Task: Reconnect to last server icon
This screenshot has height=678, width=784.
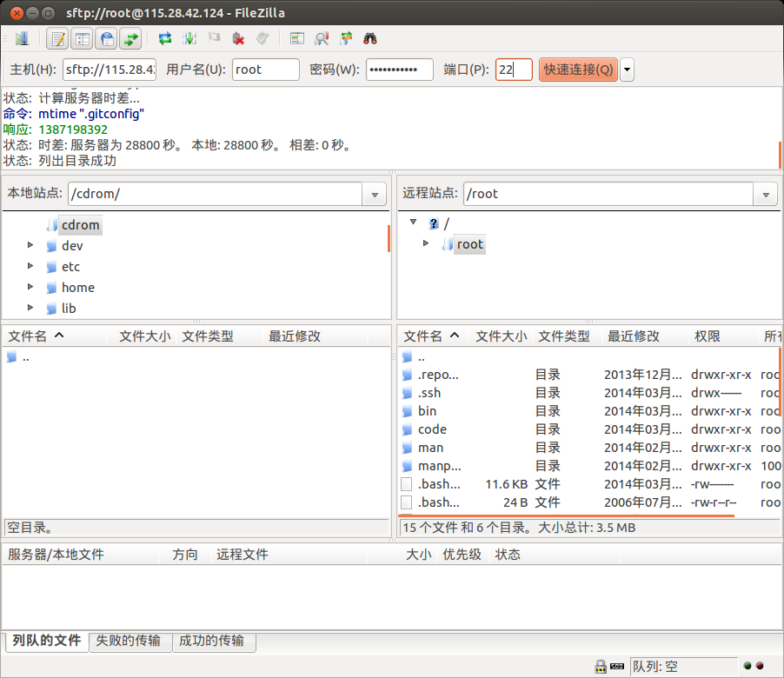Action: point(262,38)
